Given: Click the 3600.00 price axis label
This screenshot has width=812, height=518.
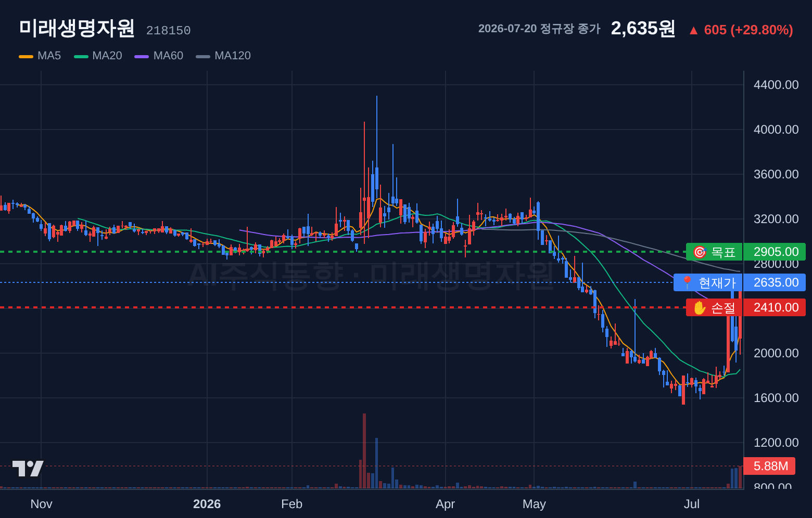Looking at the screenshot, I should [x=776, y=174].
